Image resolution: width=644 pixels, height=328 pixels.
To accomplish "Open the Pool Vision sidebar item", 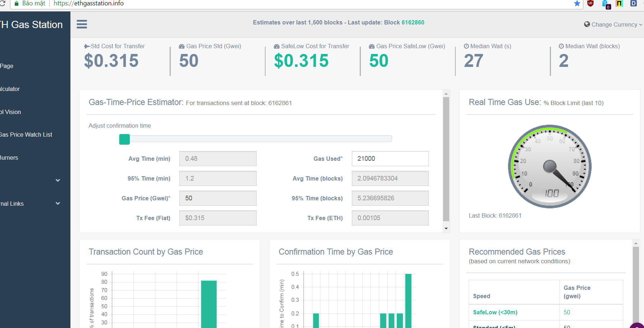I will pyautogui.click(x=10, y=112).
